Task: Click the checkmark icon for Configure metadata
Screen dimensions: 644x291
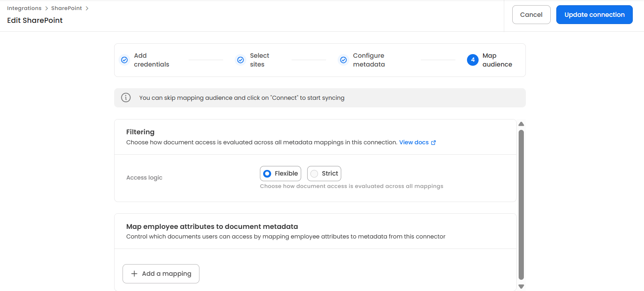Action: 344,60
